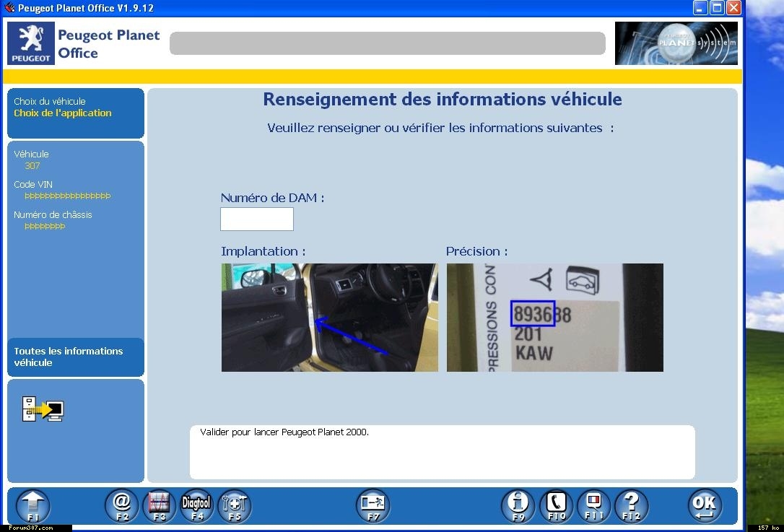784x532 pixels.
Task: Select the F11 language flag button
Action: 593,506
